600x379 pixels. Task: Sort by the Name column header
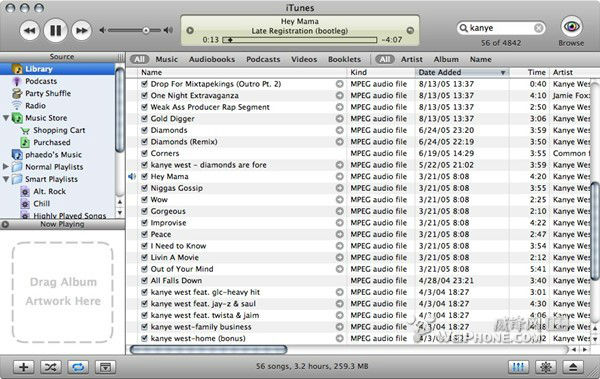pyautogui.click(x=242, y=72)
